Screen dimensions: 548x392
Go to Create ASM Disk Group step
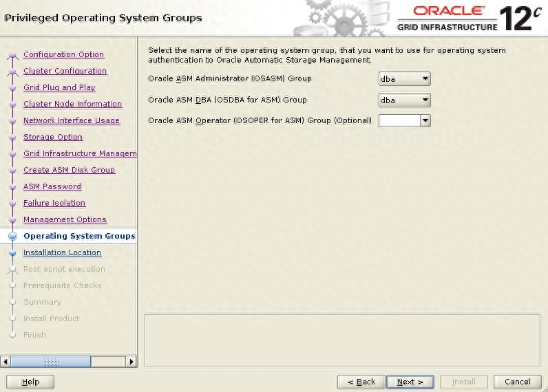click(69, 170)
